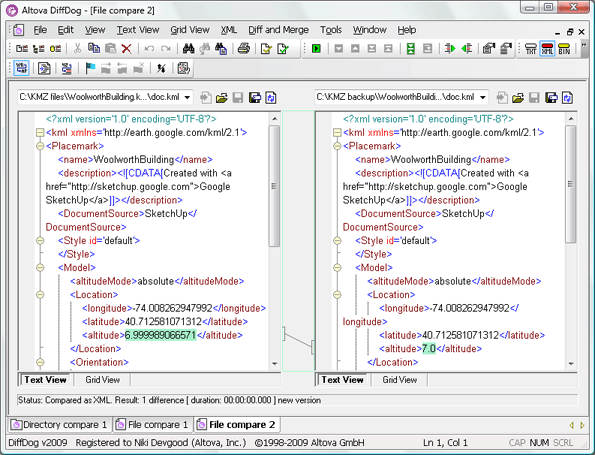The width and height of the screenshot is (595, 455).
Task: Open the XML menu
Action: click(x=229, y=30)
